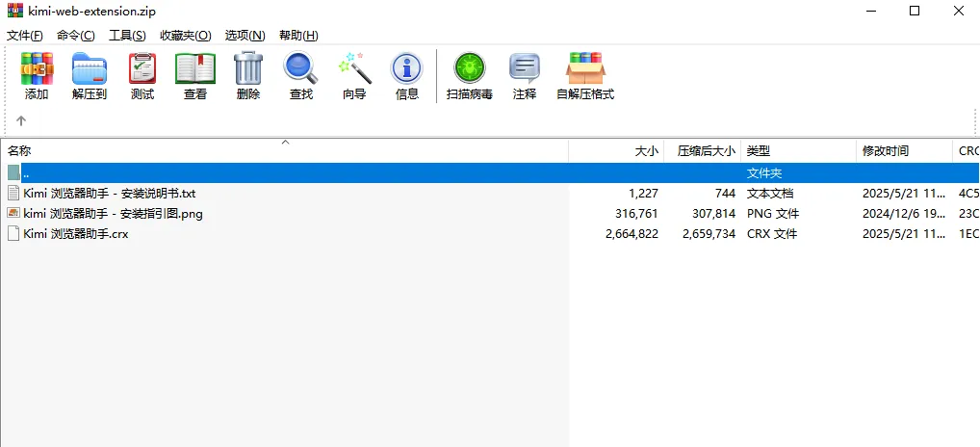Go up one level with arrow button
980x447 pixels.
[x=20, y=120]
